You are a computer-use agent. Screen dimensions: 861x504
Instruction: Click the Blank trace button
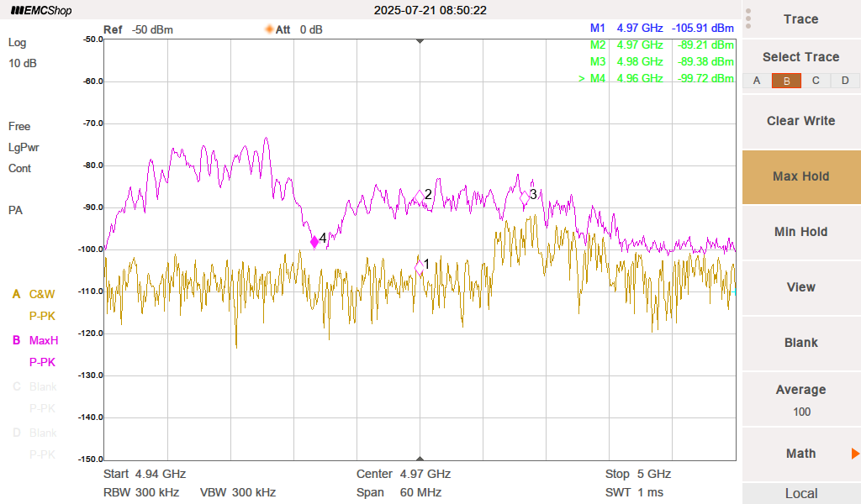click(801, 343)
